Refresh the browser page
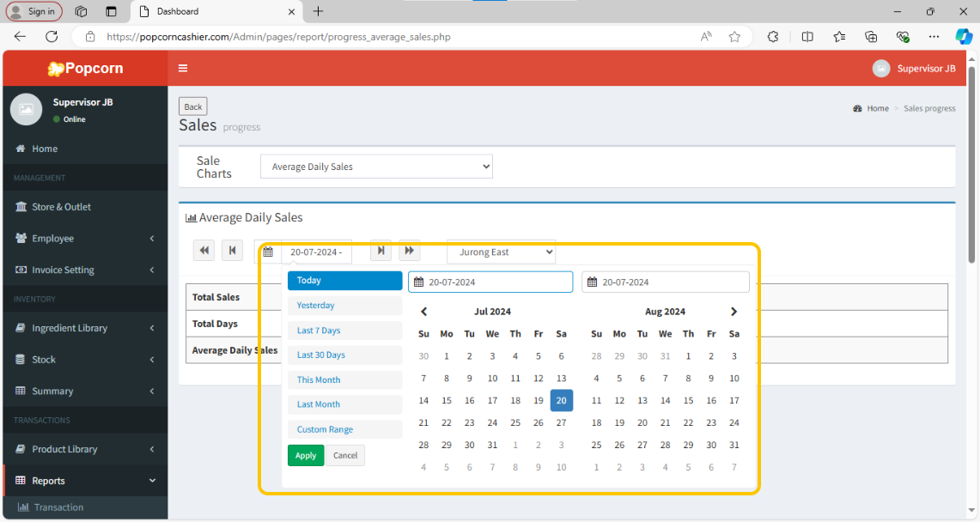Screen dimensions: 980x522 click(x=52, y=37)
